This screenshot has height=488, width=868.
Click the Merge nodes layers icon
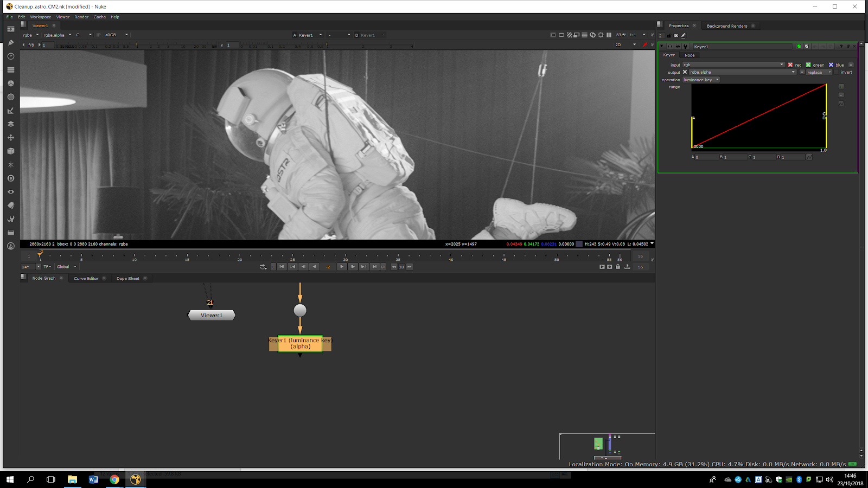click(x=10, y=124)
